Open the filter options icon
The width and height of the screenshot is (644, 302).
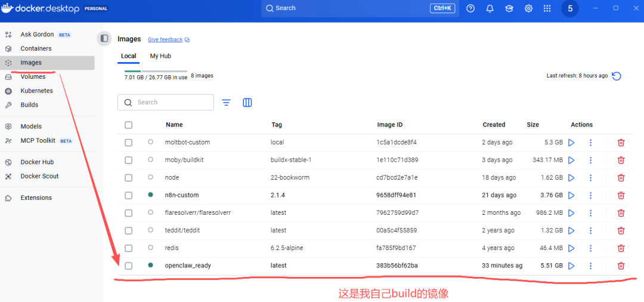227,103
